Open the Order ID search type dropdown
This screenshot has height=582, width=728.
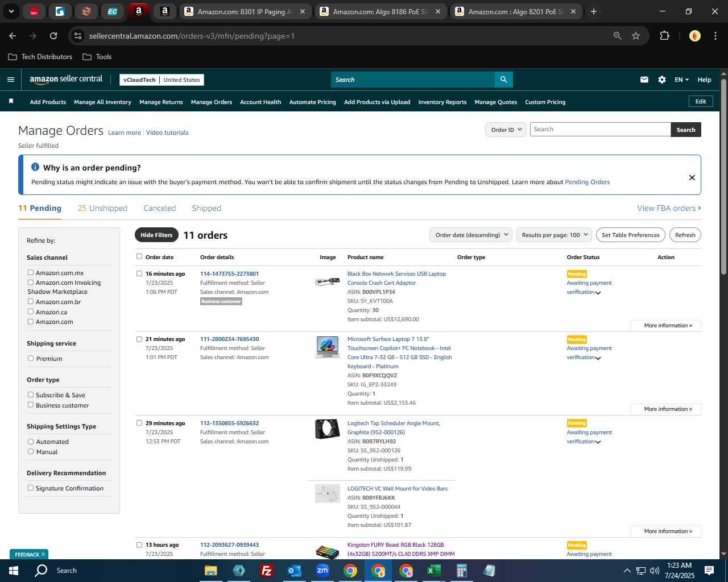click(506, 130)
